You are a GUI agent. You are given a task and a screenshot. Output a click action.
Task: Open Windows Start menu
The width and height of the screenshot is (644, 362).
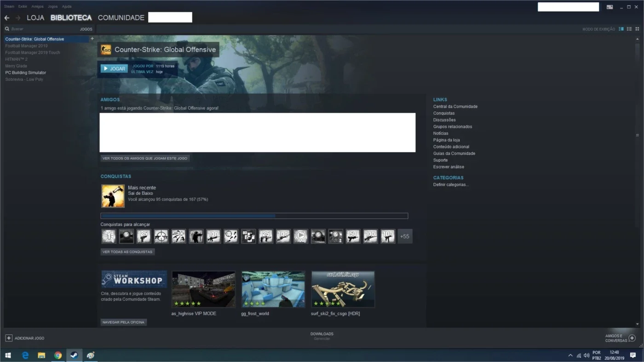(8, 355)
